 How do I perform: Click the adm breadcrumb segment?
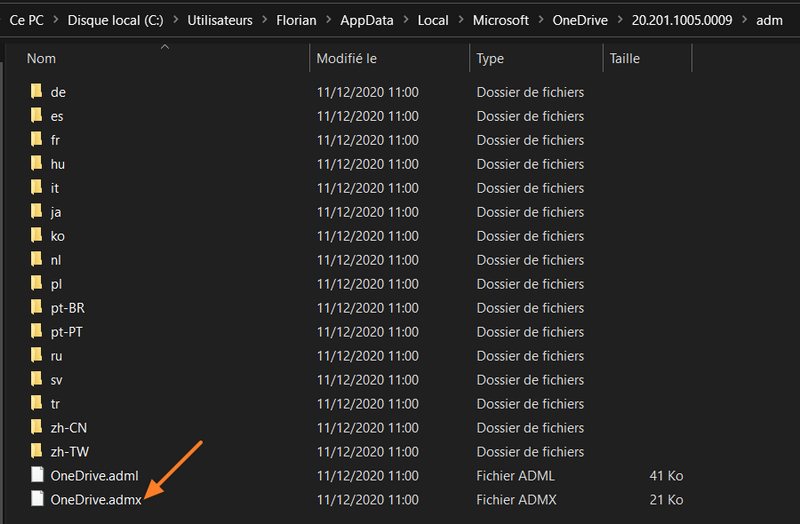769,20
